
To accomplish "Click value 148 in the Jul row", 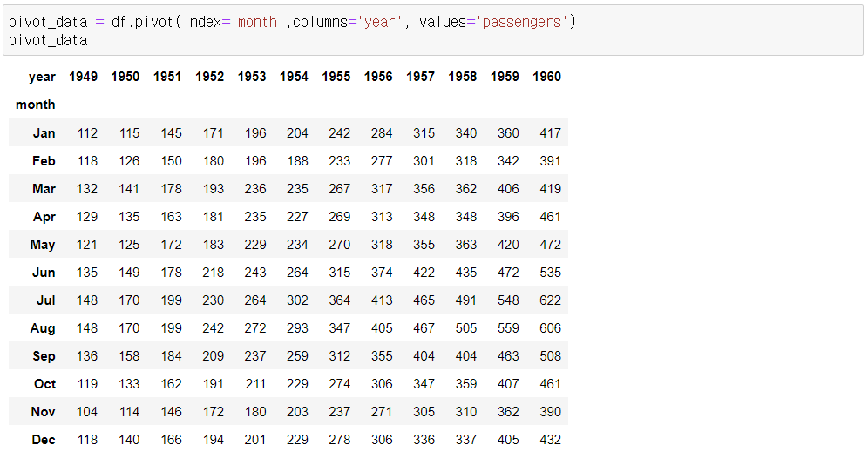I will click(x=87, y=300).
